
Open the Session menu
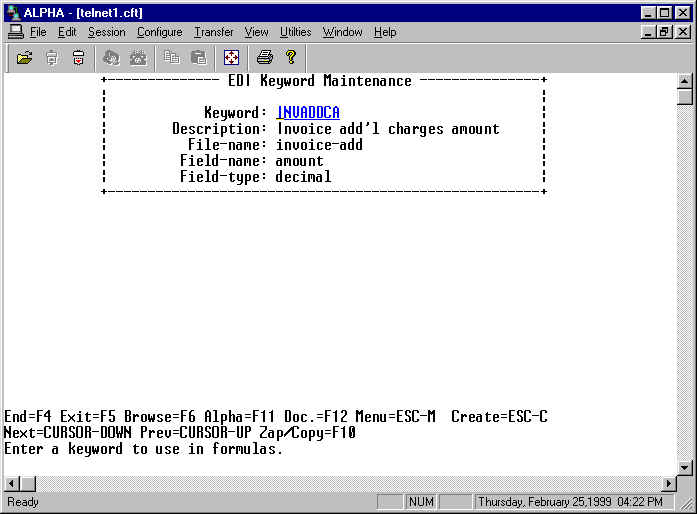coord(106,32)
